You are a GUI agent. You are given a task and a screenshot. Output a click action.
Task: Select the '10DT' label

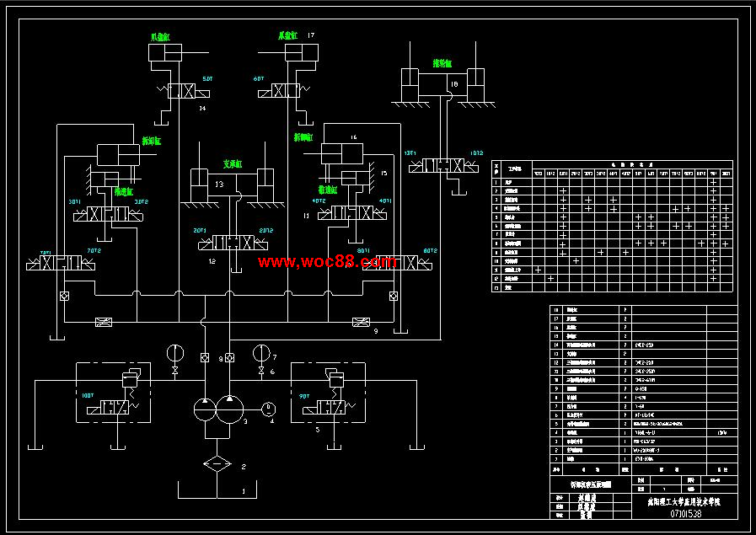88,395
